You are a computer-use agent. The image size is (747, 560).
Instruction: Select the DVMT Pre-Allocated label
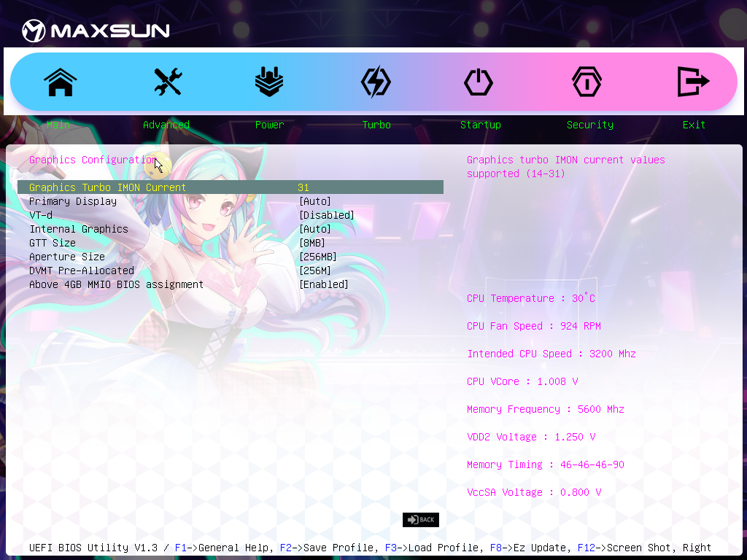[x=82, y=271]
